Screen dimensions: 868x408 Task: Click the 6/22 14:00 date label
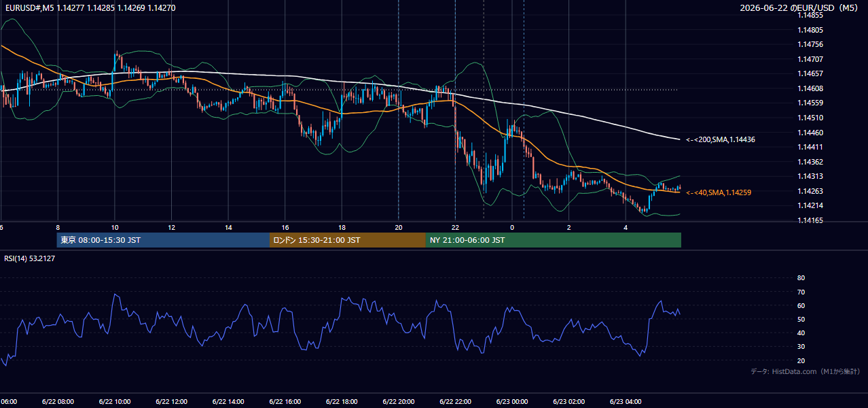(x=228, y=401)
